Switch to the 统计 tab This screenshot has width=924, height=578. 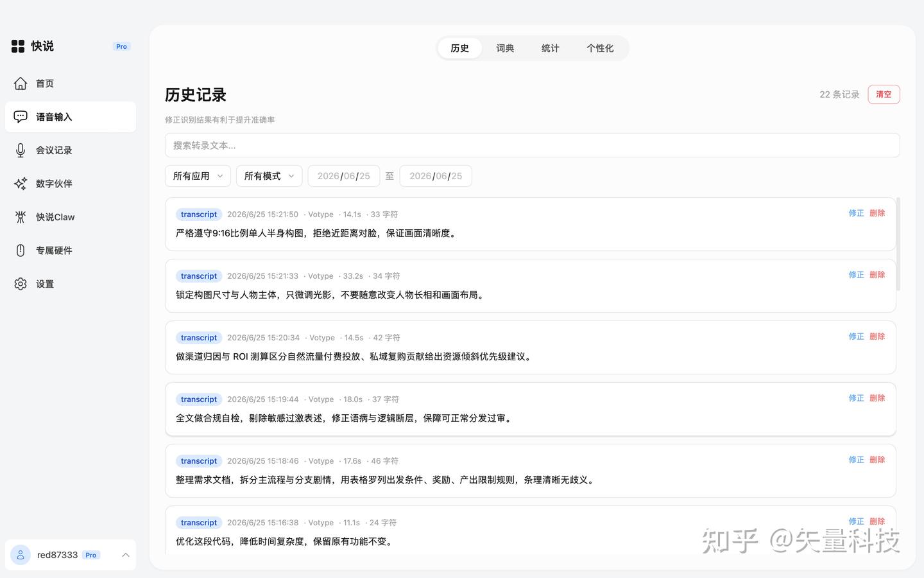pyautogui.click(x=550, y=48)
